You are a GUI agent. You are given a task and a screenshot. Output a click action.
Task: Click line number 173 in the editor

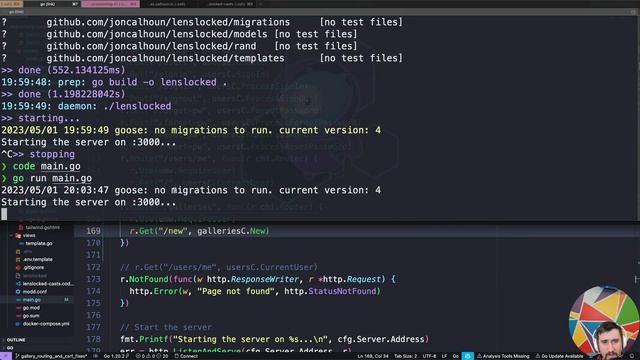point(93,279)
